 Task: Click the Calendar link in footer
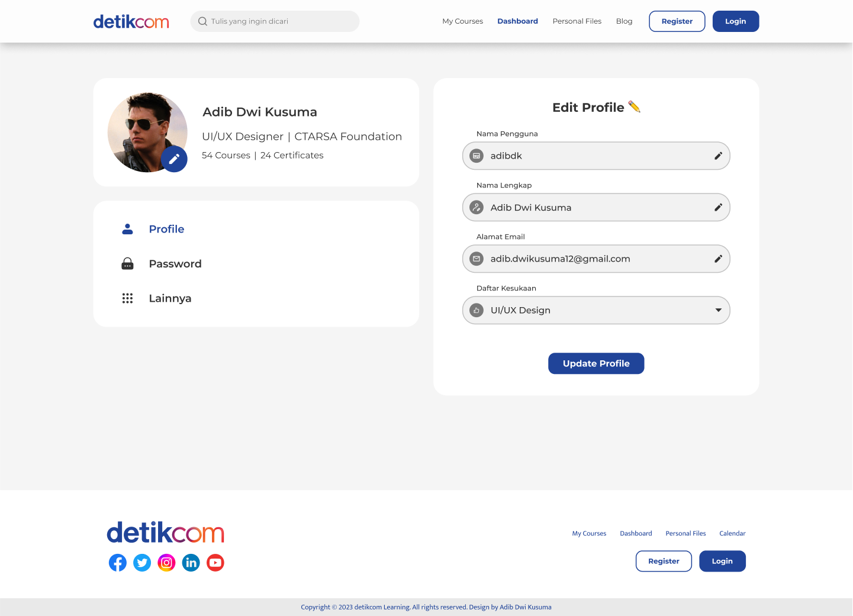click(732, 533)
